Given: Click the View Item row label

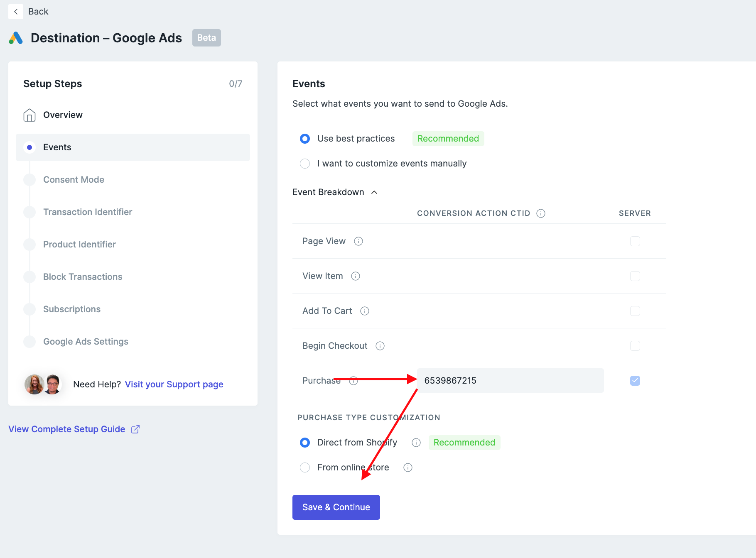Looking at the screenshot, I should [x=323, y=276].
